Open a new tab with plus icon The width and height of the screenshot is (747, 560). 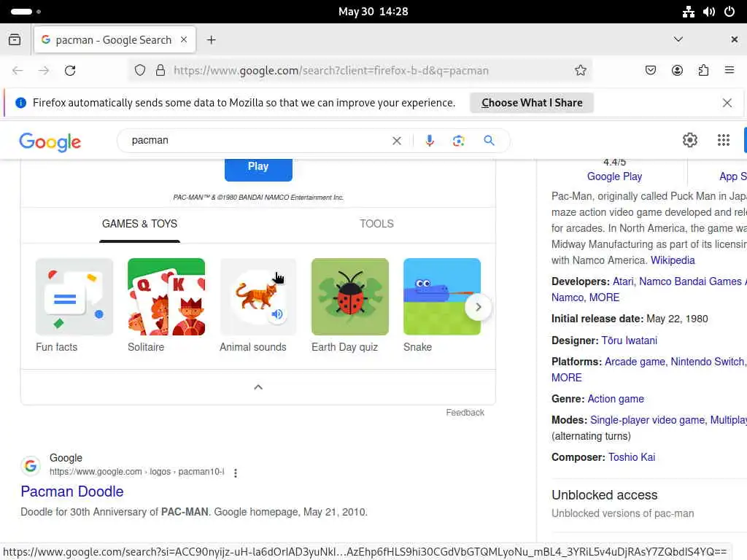tap(211, 40)
